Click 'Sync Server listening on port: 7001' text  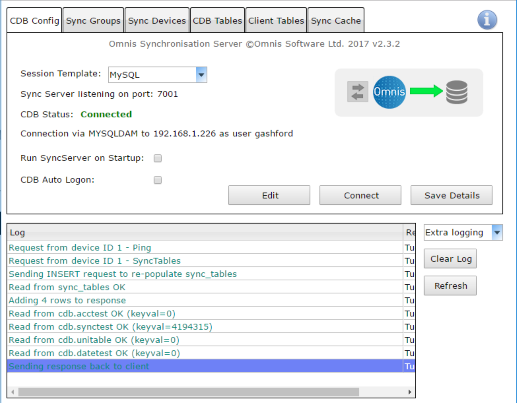99,94
